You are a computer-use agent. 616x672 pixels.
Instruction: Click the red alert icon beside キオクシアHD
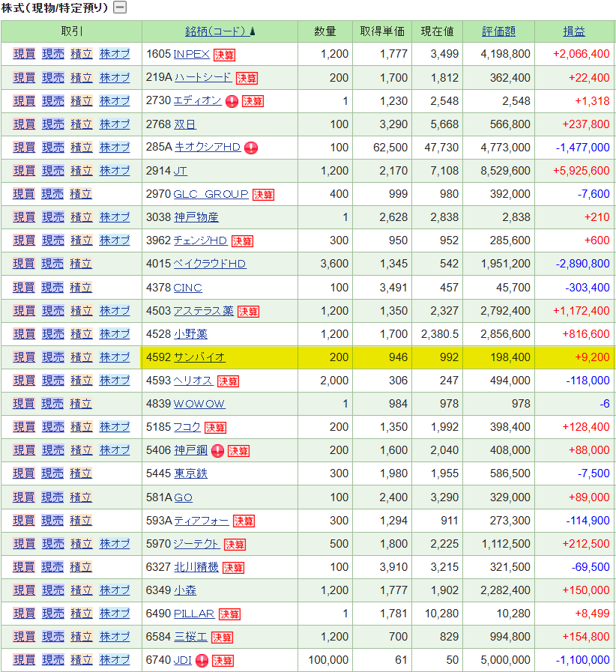[x=251, y=148]
